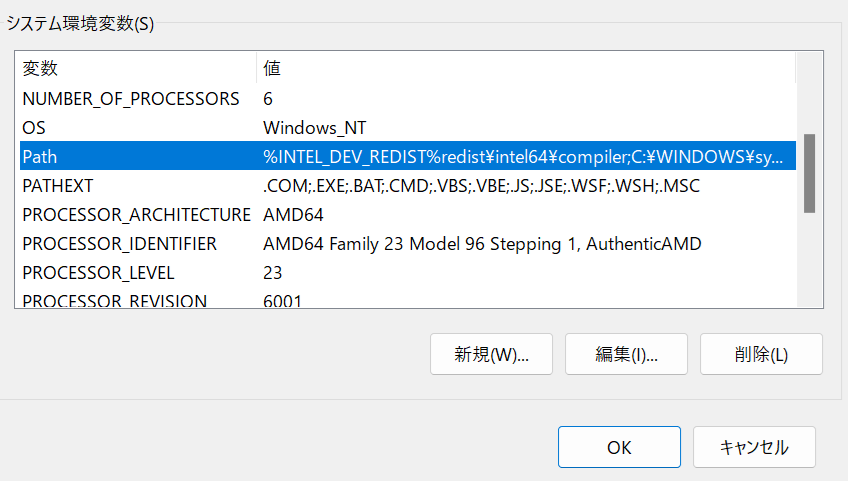Click 編集(I)... to edit selected variable
This screenshot has width=848, height=481.
(626, 354)
